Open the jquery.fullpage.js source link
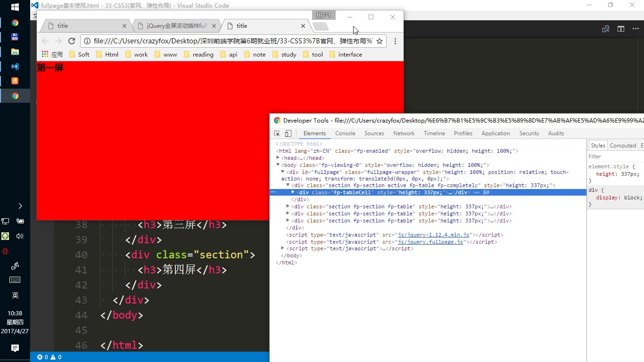Image resolution: width=644 pixels, height=362 pixels. [430, 242]
